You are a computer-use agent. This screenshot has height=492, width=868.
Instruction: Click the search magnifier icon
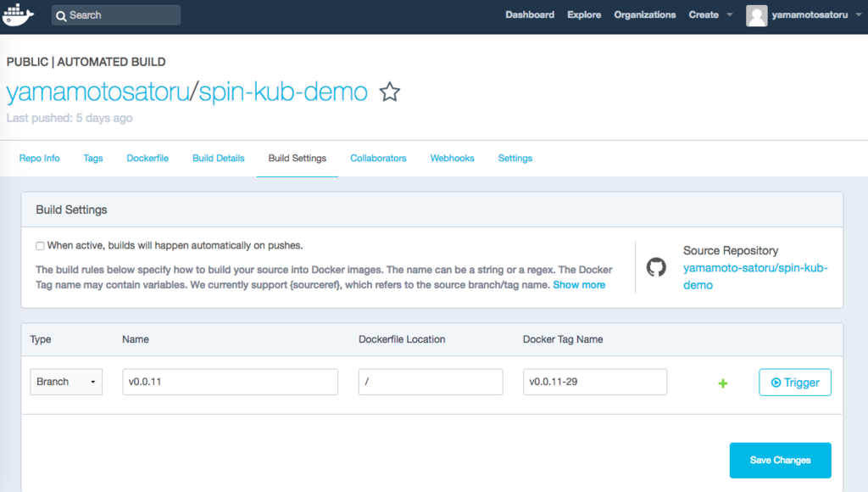(x=61, y=16)
